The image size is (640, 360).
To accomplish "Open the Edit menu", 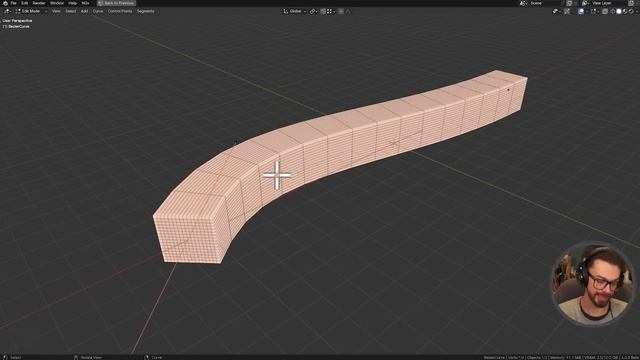I will pos(24,3).
